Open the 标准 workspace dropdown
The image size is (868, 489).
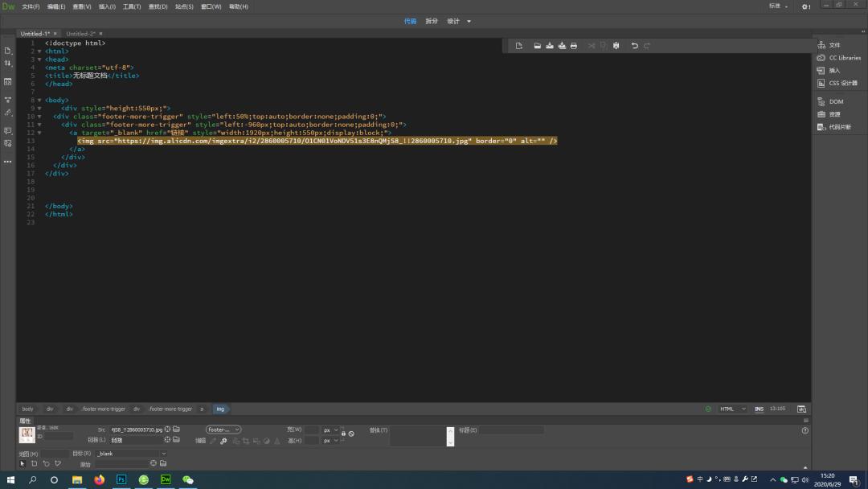[778, 6]
